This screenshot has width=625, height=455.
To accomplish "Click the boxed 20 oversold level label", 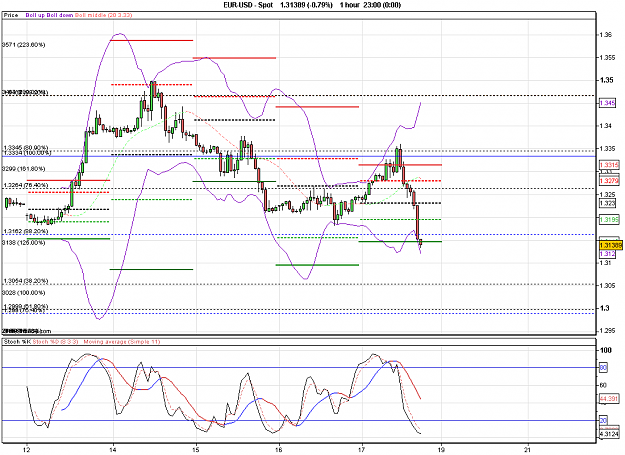I will [603, 420].
